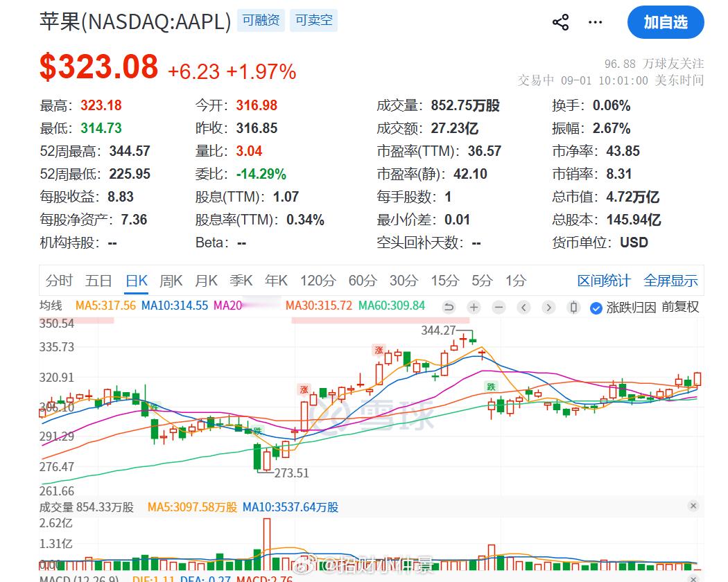Click 全屏显示 link
728x582 pixels.
tap(670, 281)
